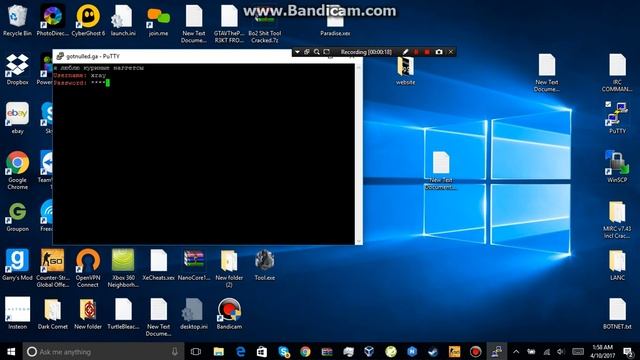This screenshot has width=640, height=360.
Task: Select the Groupon desktop shortcut
Action: pyautogui.click(x=17, y=216)
